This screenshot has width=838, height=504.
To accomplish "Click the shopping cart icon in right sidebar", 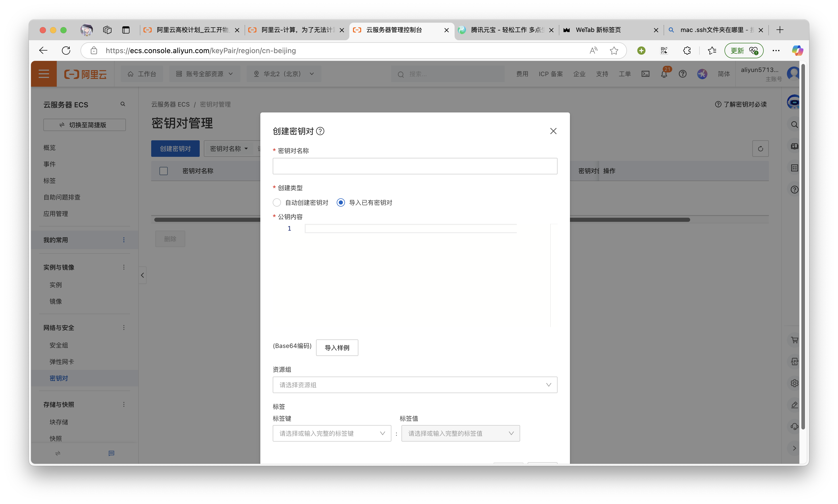I will click(x=794, y=340).
